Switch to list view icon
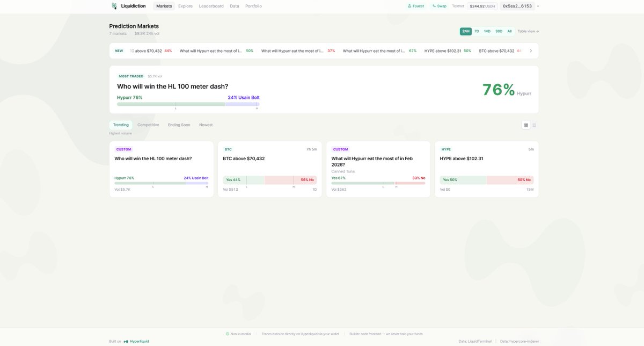Viewport: 644px width, 346px height. [x=534, y=125]
